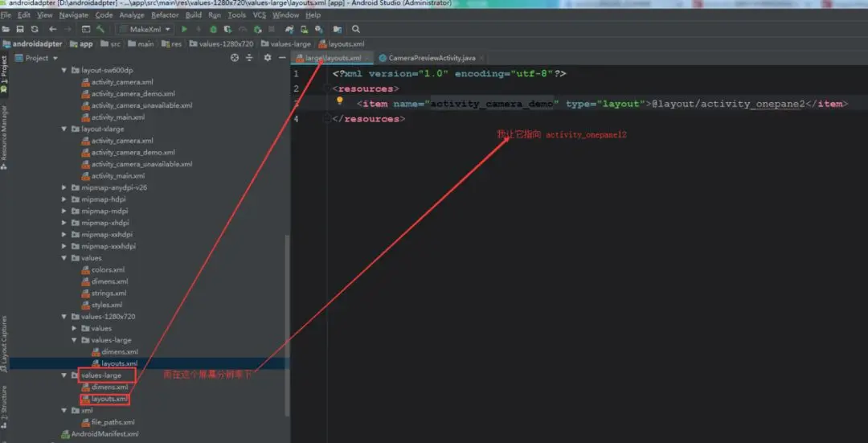Select file_paths.xml in project tree
The image size is (868, 443).
tap(108, 423)
